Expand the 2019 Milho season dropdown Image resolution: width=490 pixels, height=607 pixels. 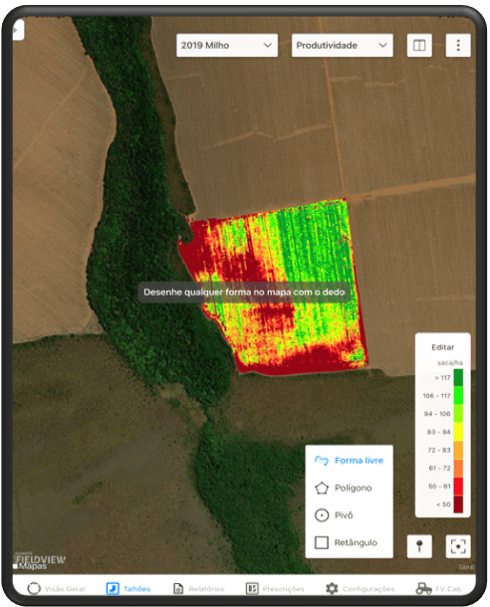[x=227, y=45]
